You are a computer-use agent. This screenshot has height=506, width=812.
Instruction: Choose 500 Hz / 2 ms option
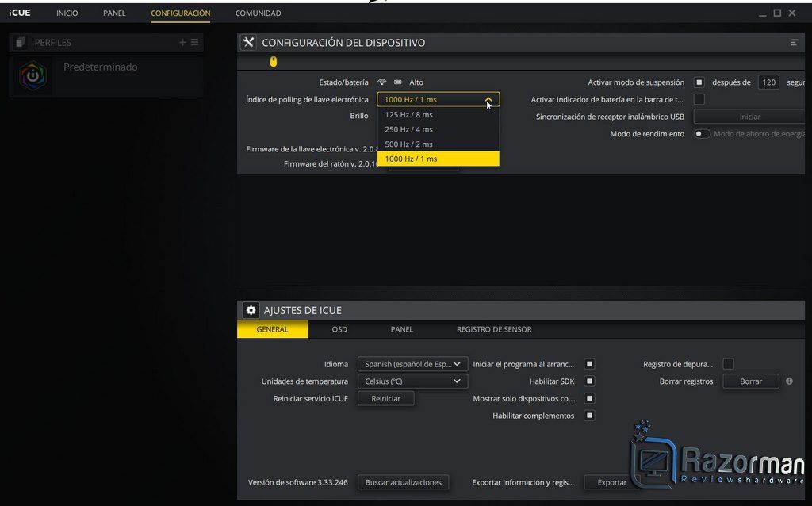click(x=438, y=144)
